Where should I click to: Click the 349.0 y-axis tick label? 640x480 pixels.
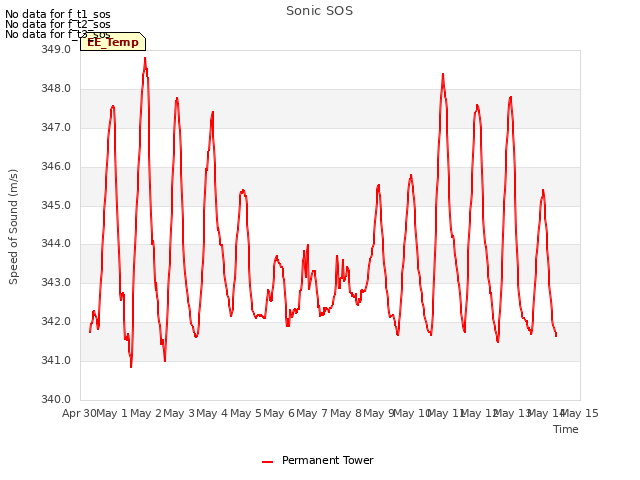click(x=56, y=49)
